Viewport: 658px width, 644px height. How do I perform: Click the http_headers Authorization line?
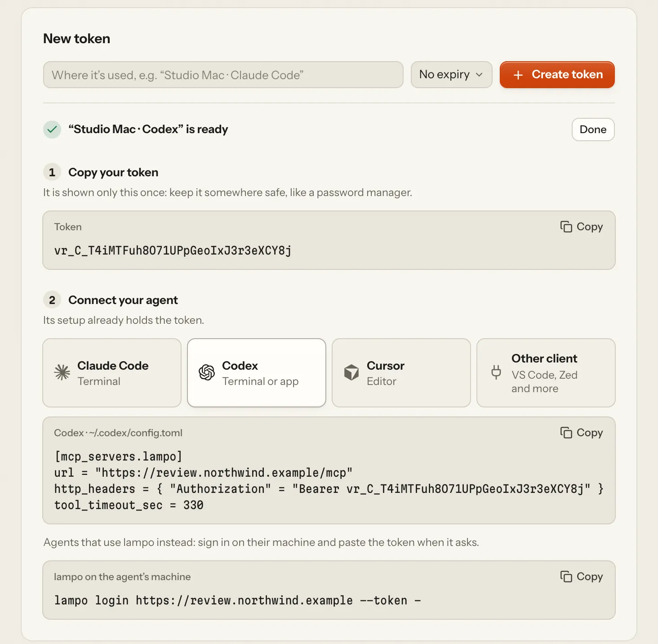(329, 489)
